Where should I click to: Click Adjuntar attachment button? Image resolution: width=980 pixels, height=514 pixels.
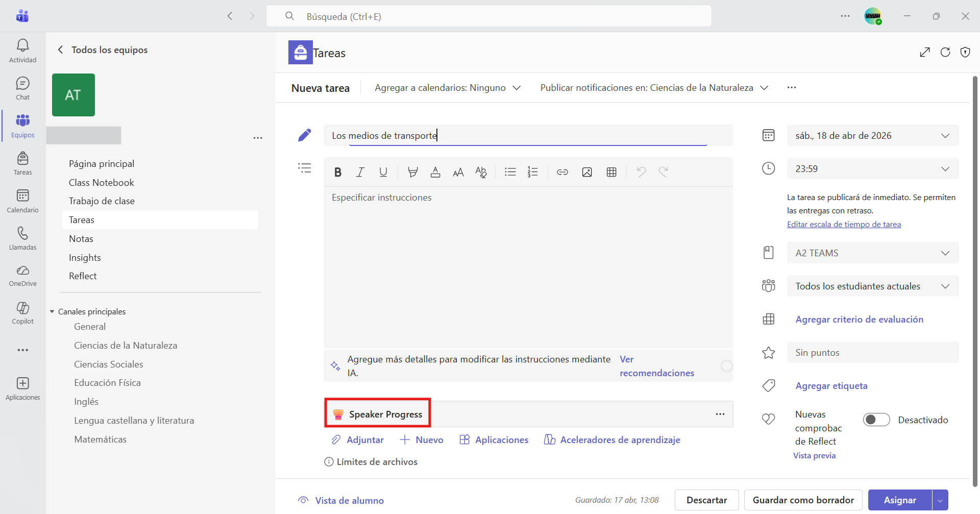pyautogui.click(x=357, y=440)
